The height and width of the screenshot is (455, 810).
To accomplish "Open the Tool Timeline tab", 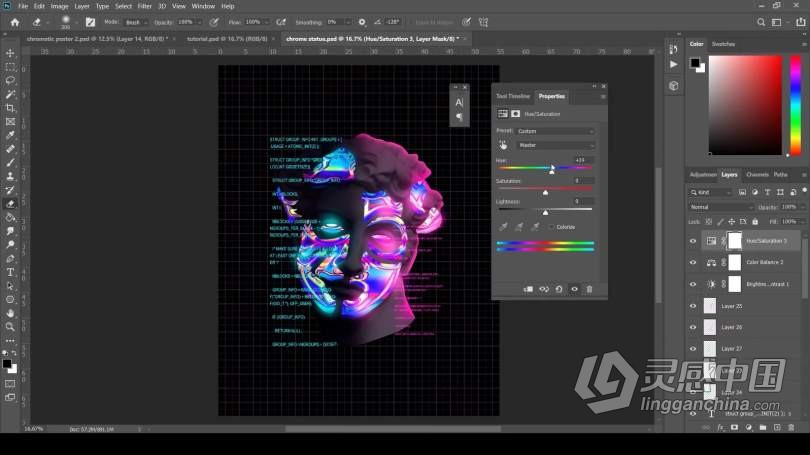I will [x=513, y=96].
